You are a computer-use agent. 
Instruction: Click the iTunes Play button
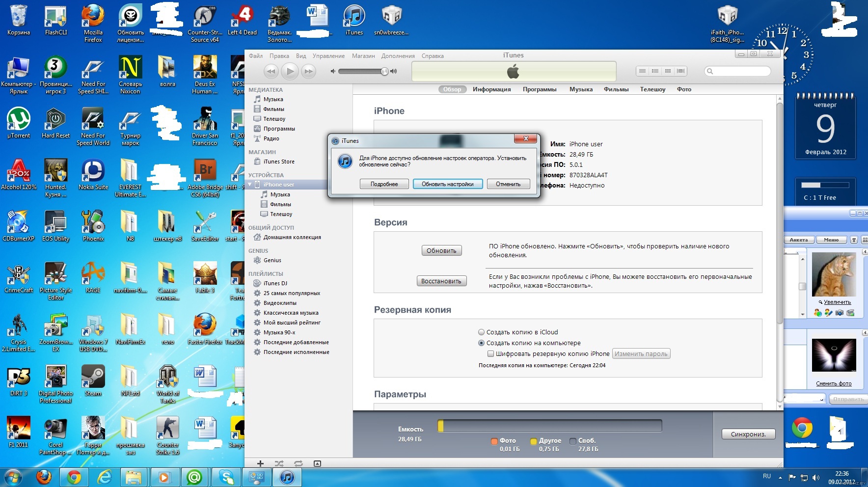(x=290, y=71)
